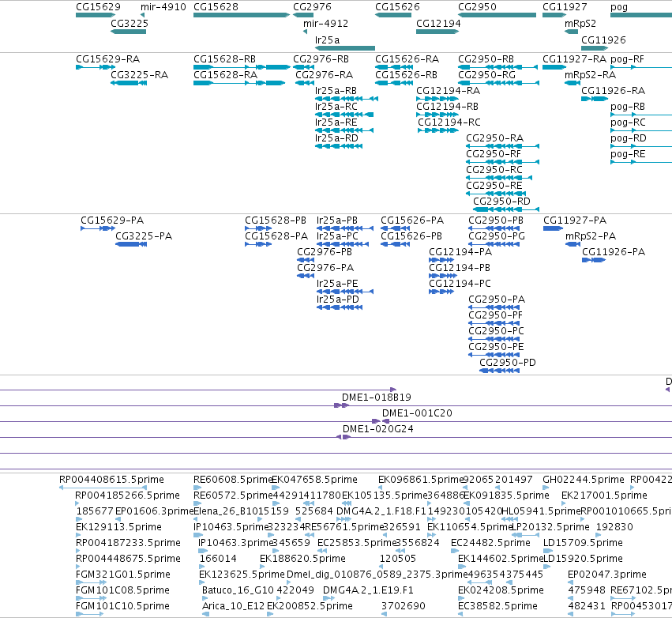Screen dimensions: 672x618
Task: Open transcript CG2976-RB
Action: click(x=321, y=58)
